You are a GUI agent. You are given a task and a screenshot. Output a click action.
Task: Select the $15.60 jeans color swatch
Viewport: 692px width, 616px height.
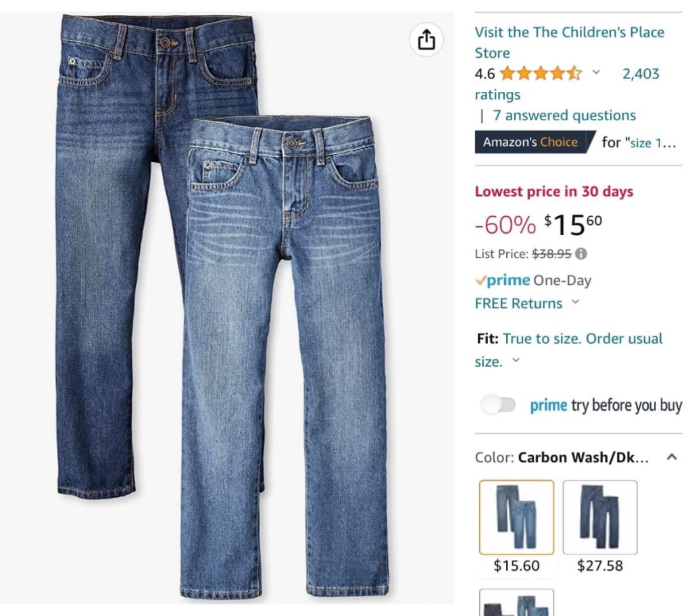[x=516, y=517]
